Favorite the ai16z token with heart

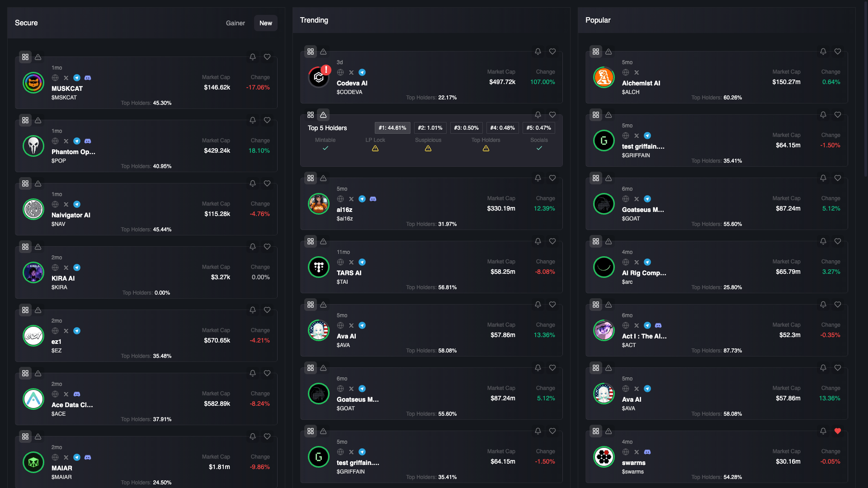click(x=552, y=178)
